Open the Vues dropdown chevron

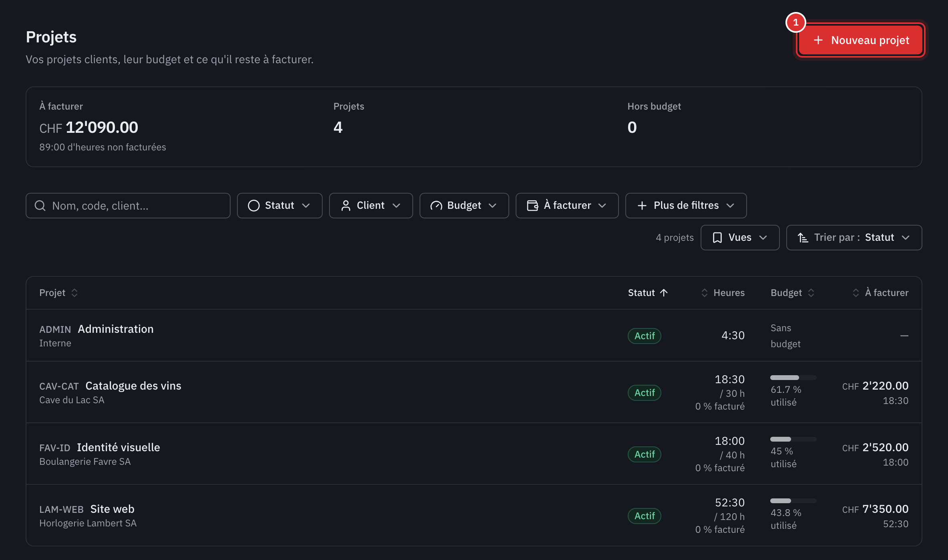763,238
